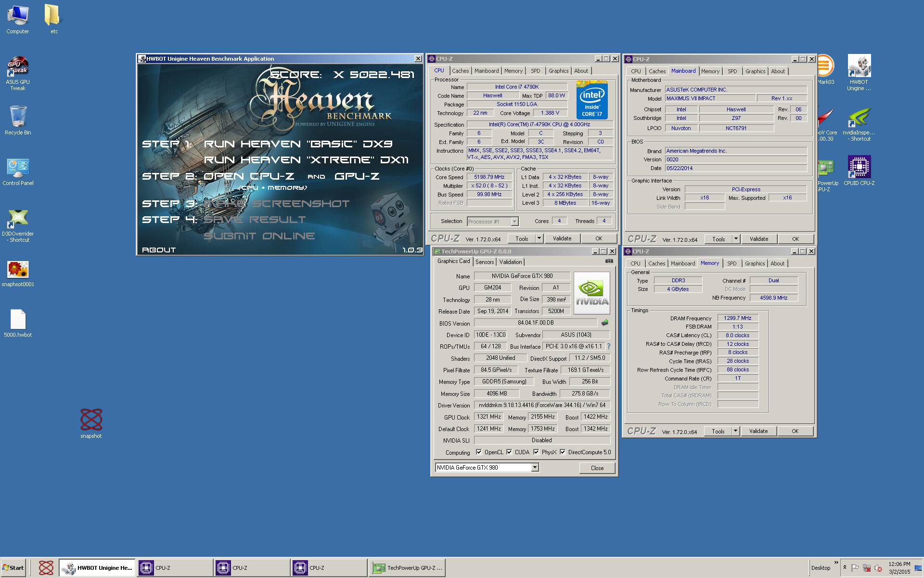Click Make Screenshot step 3 link
Viewport: 924px width, 578px height.
(x=277, y=204)
